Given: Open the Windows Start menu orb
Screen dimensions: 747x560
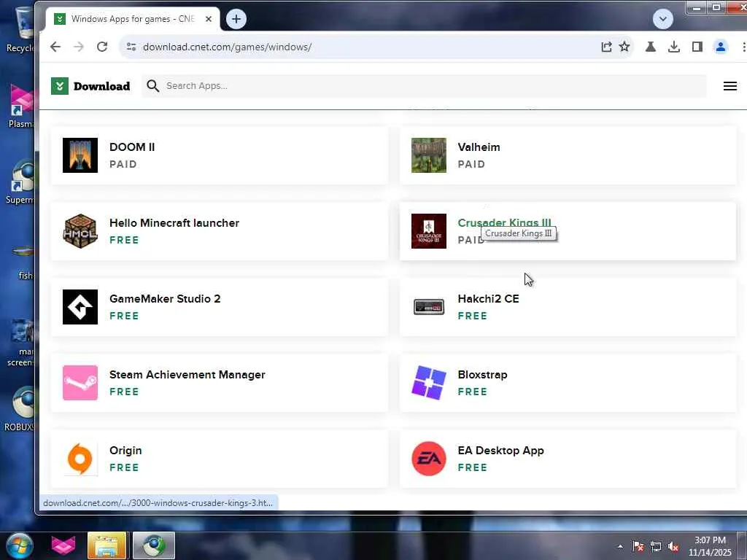Looking at the screenshot, I should click(x=19, y=545).
